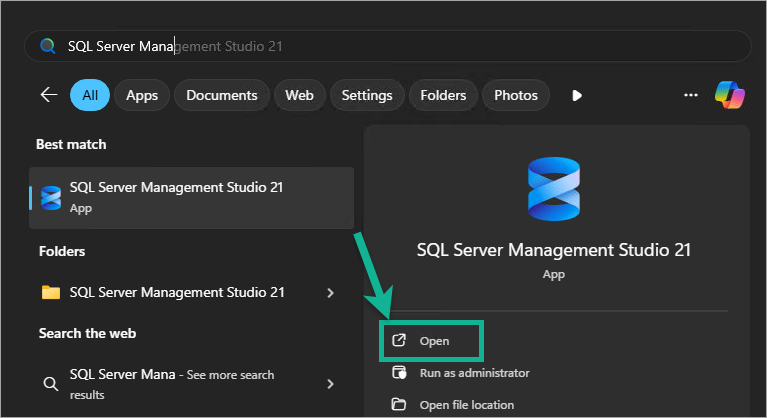Click the Search the web heading
Image resolution: width=767 pixels, height=418 pixels.
(88, 333)
